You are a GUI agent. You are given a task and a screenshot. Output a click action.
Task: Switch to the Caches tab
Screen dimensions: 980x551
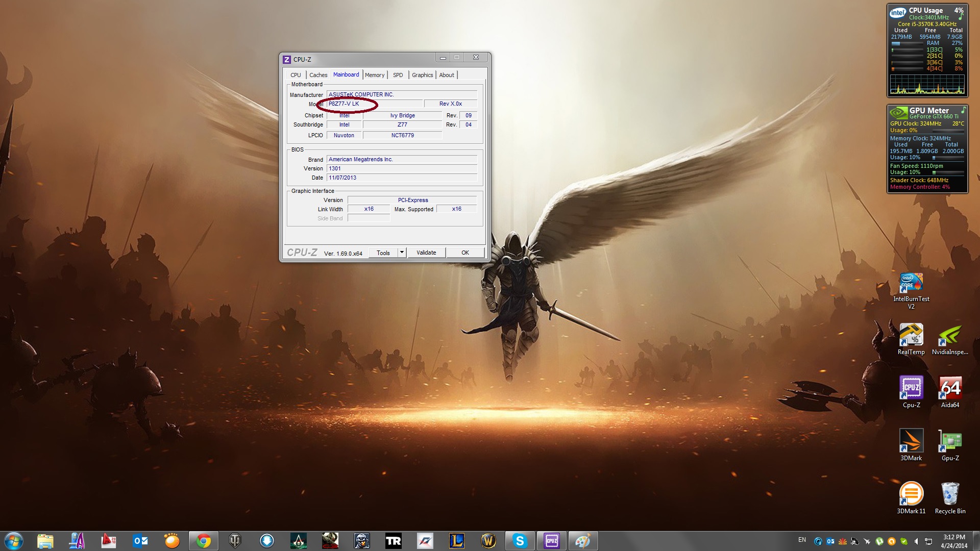pyautogui.click(x=318, y=75)
